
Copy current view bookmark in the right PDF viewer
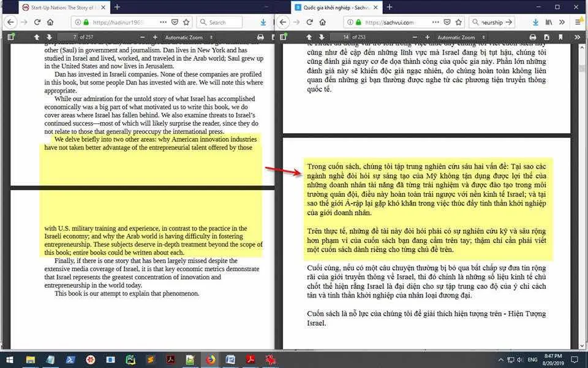click(560, 37)
